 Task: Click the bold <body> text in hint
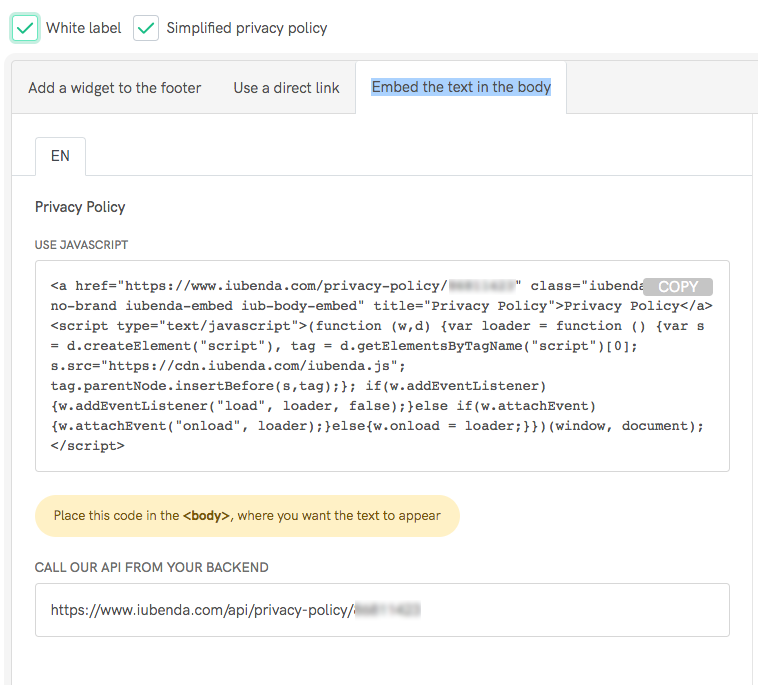pos(206,516)
